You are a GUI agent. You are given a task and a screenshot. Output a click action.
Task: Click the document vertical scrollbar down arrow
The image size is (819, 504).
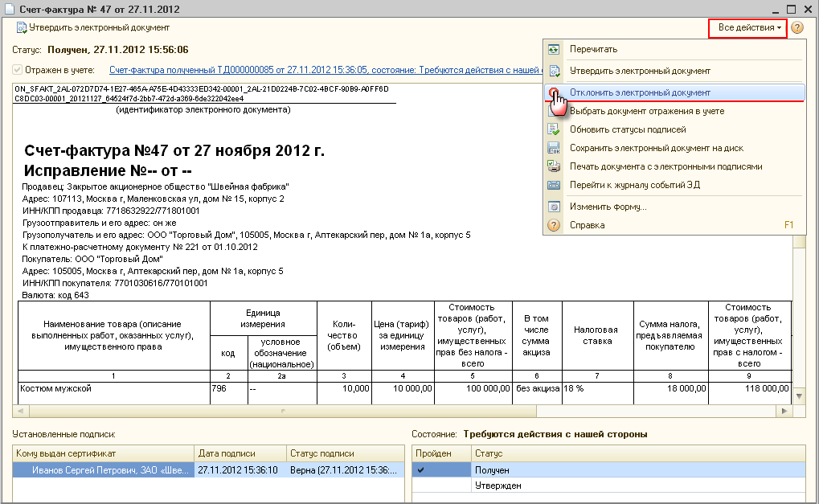click(x=798, y=396)
